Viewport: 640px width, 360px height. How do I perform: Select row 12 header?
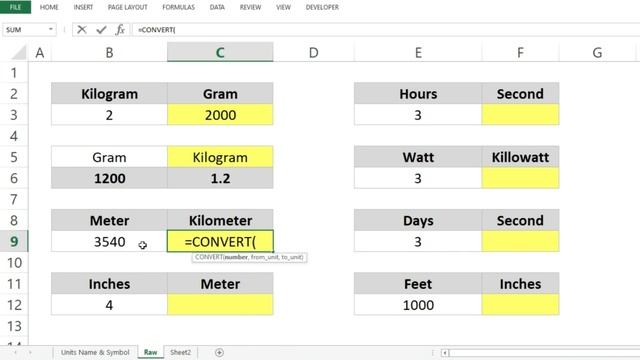coord(14,305)
